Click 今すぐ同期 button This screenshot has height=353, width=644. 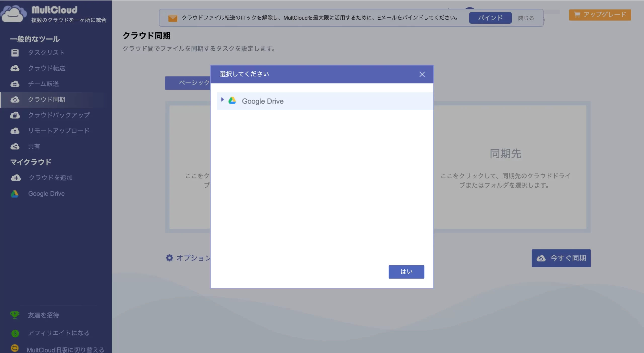(561, 258)
